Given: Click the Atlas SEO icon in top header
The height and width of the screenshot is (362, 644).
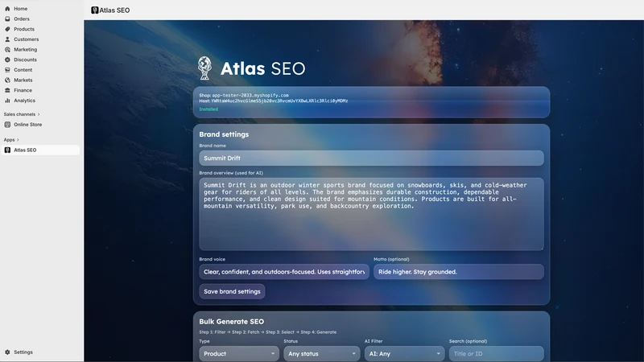Looking at the screenshot, I should pos(95,10).
